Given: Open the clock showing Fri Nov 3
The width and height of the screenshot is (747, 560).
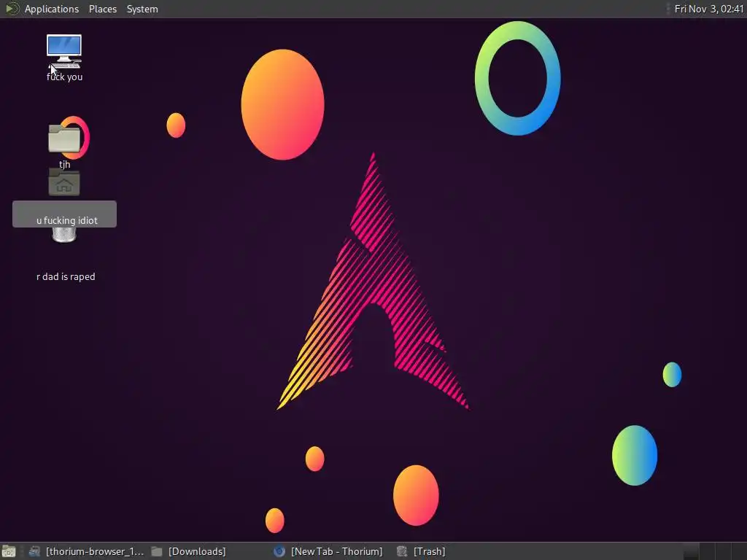Looking at the screenshot, I should [x=708, y=9].
